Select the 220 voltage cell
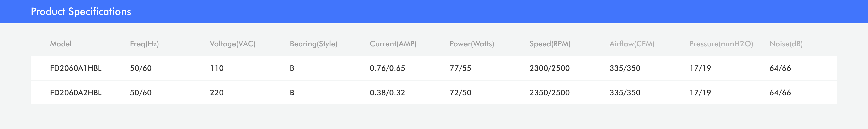 217,92
